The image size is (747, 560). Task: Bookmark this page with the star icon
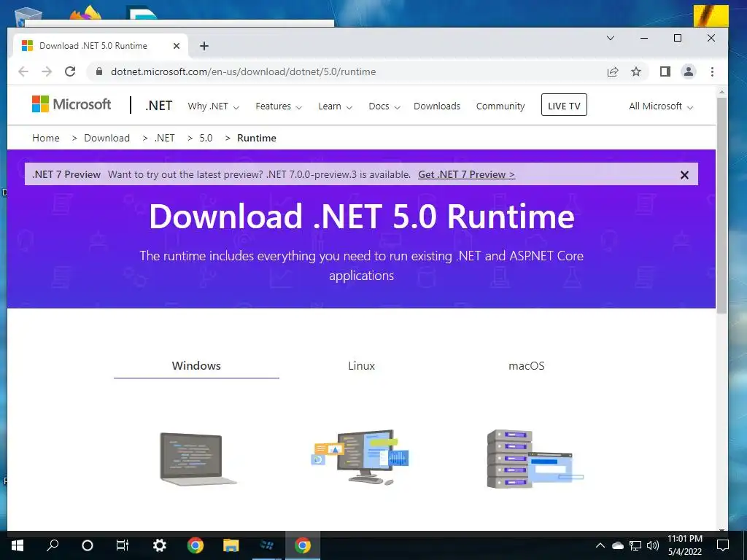[636, 72]
